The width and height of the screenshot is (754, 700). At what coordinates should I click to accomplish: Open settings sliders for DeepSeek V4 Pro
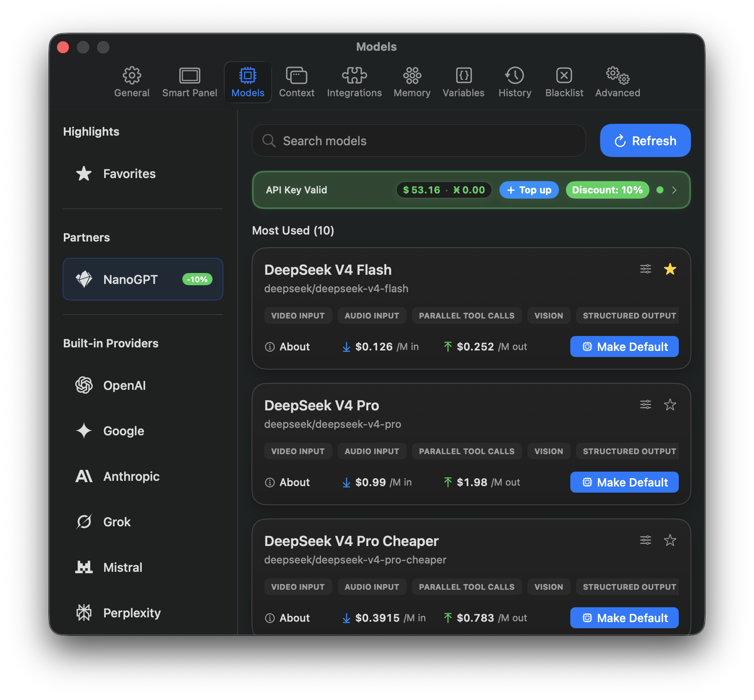[x=646, y=405]
